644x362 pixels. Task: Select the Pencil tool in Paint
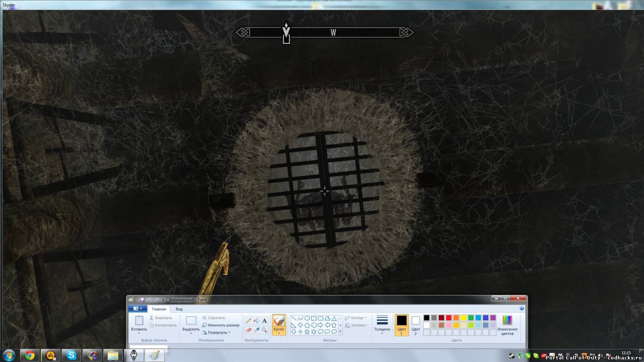pos(249,320)
